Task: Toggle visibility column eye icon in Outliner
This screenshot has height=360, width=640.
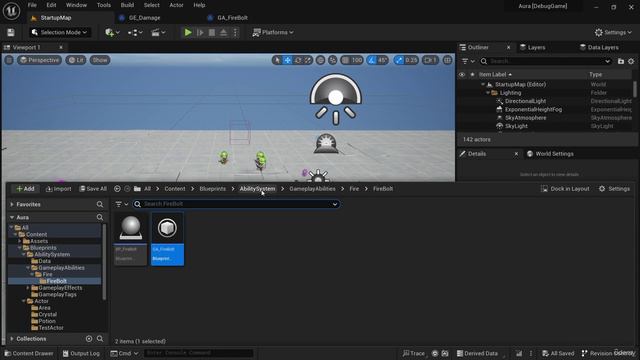Action: (x=462, y=75)
